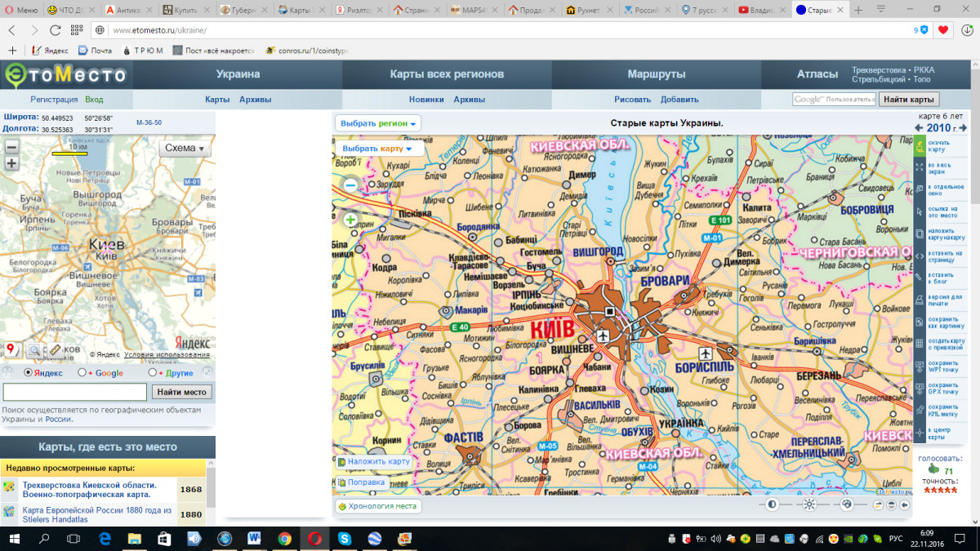Viewport: 980px width, 551px height.
Task: Zoom in the Yandex mini map
Action: coord(11,163)
